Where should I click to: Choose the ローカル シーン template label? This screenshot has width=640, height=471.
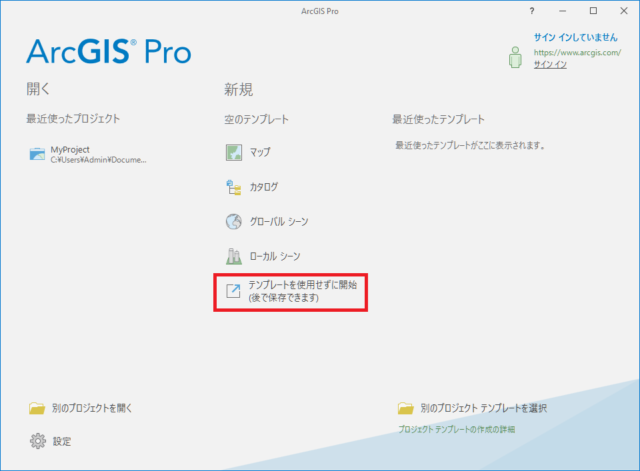(275, 256)
